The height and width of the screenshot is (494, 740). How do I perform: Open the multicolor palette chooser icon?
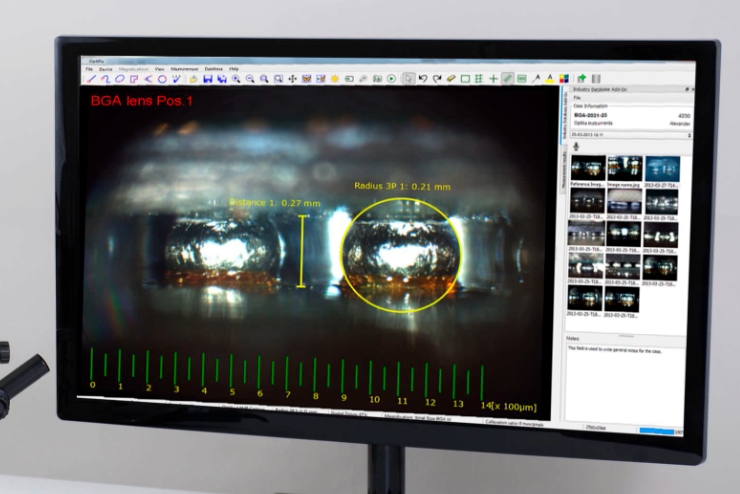click(x=564, y=79)
